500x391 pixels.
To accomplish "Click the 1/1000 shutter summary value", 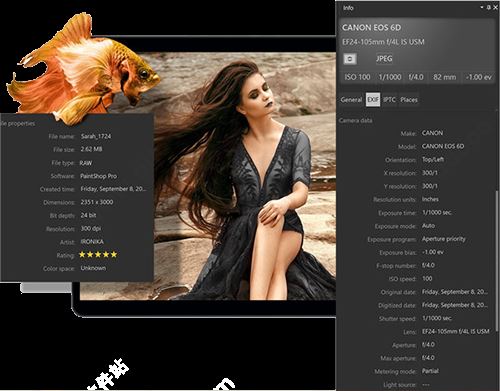I will (390, 77).
